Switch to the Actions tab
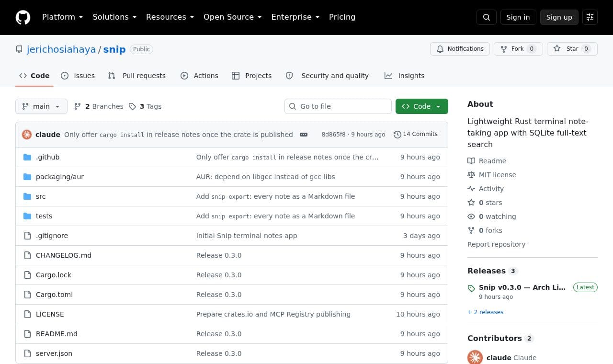The image size is (613, 364). click(199, 76)
